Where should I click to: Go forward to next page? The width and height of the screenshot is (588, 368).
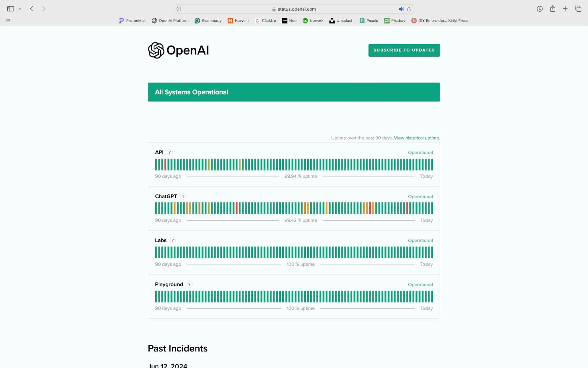click(x=44, y=9)
